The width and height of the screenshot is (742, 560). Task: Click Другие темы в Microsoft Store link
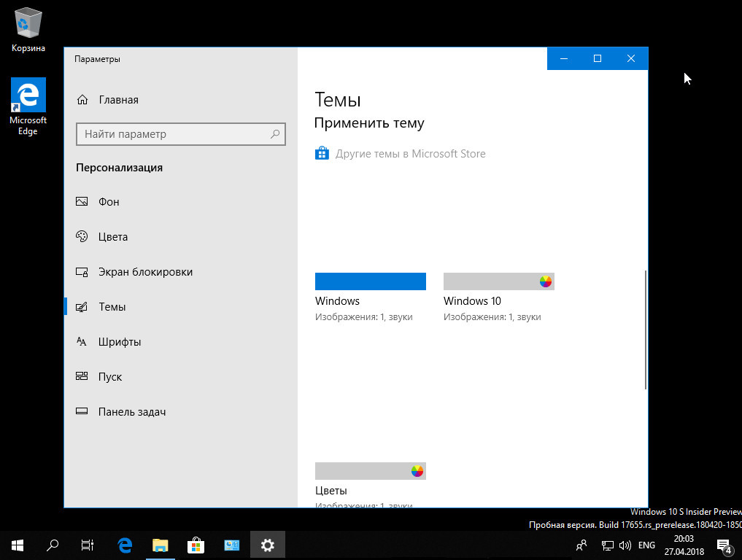[x=410, y=154]
